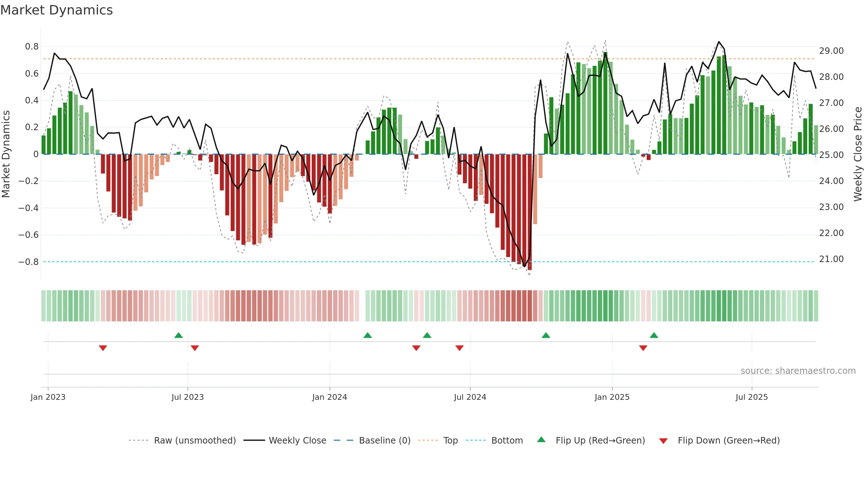This screenshot has width=868, height=488.
Task: Select the green flip-up marker just before Jul 2024
Action: 427,335
